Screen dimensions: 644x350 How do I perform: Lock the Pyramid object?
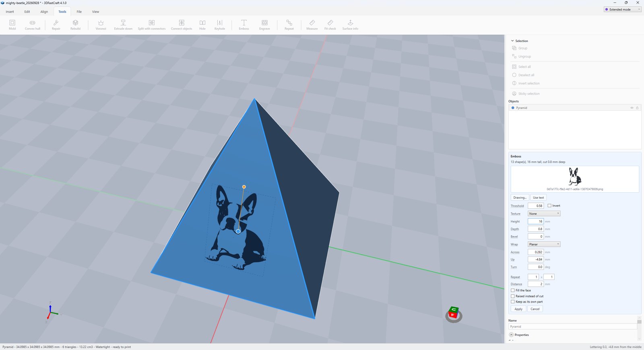[637, 108]
